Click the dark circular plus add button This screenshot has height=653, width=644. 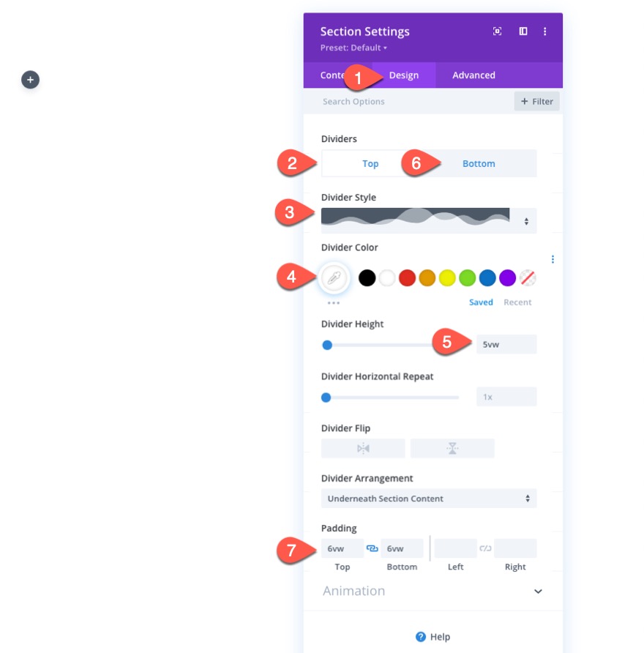pyautogui.click(x=31, y=80)
